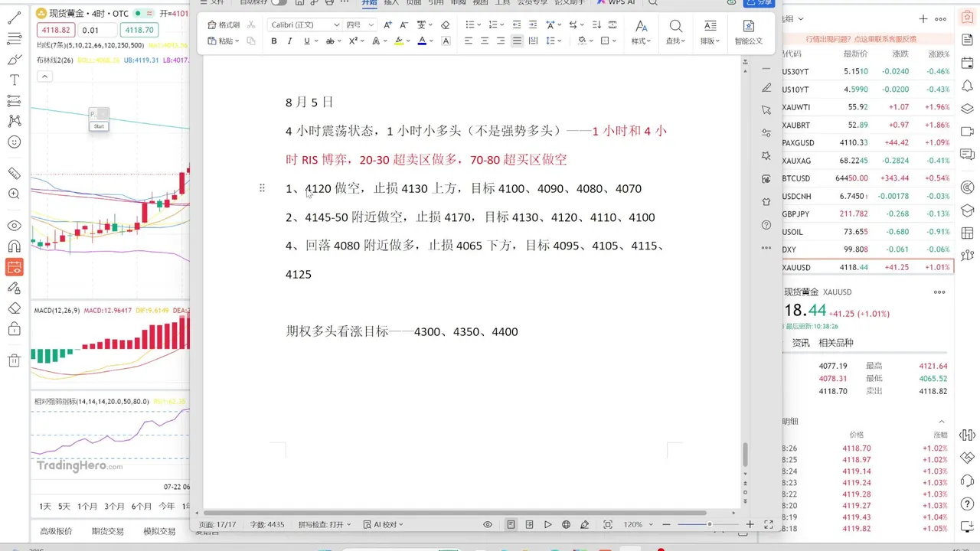Open the 高级报价 tab
Screen dimensions: 980x551
point(56,531)
